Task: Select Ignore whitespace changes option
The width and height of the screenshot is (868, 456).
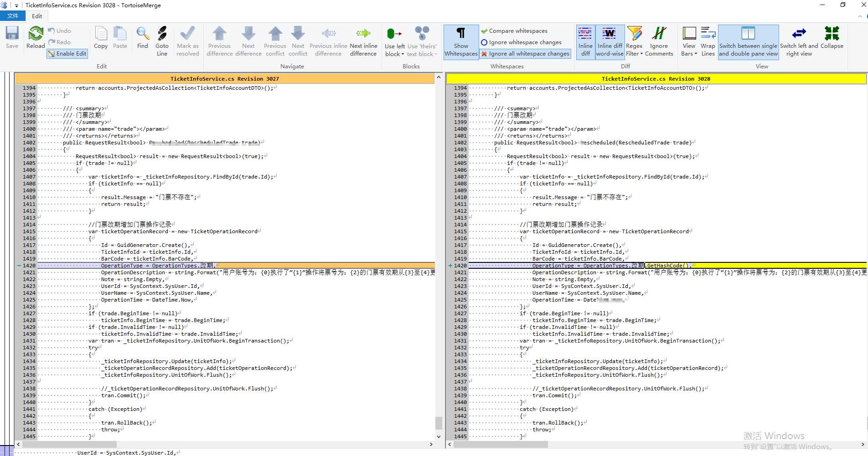Action: pyautogui.click(x=521, y=42)
